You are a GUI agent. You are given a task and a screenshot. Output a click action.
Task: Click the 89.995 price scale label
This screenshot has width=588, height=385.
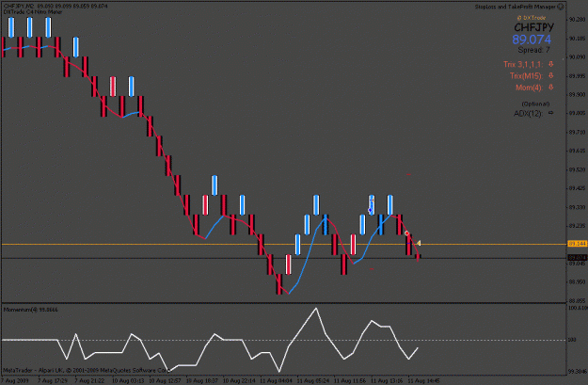pos(577,76)
